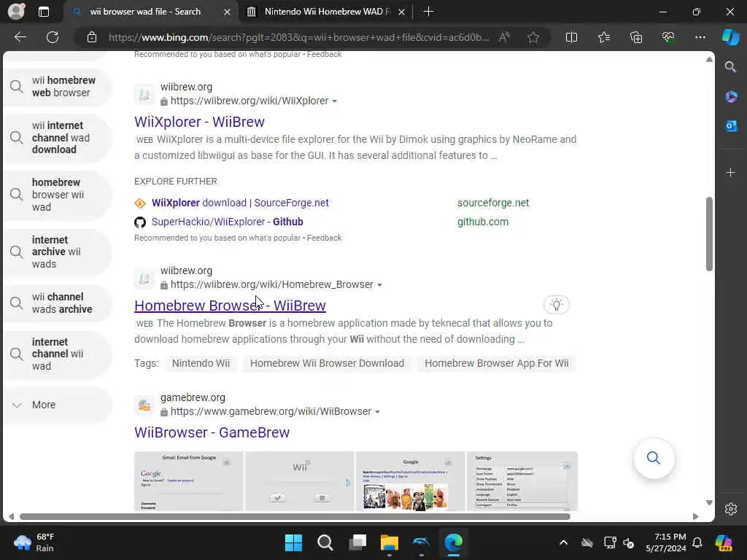The height and width of the screenshot is (560, 747).
Task: Click the floating search magnifier button
Action: click(x=654, y=458)
